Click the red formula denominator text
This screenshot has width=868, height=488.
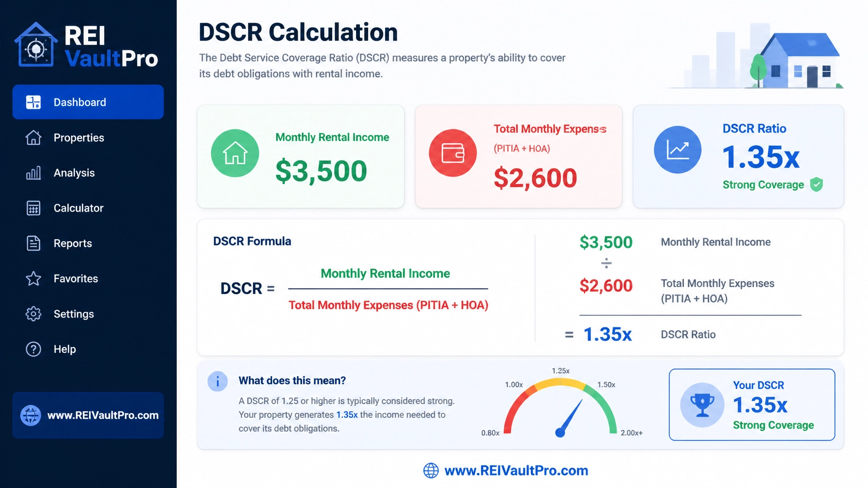click(x=388, y=305)
